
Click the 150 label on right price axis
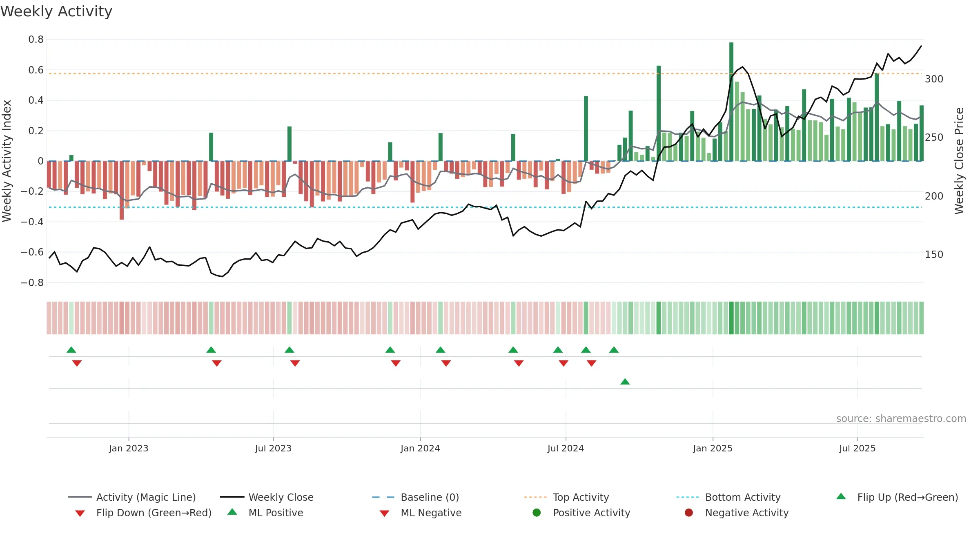coord(934,255)
